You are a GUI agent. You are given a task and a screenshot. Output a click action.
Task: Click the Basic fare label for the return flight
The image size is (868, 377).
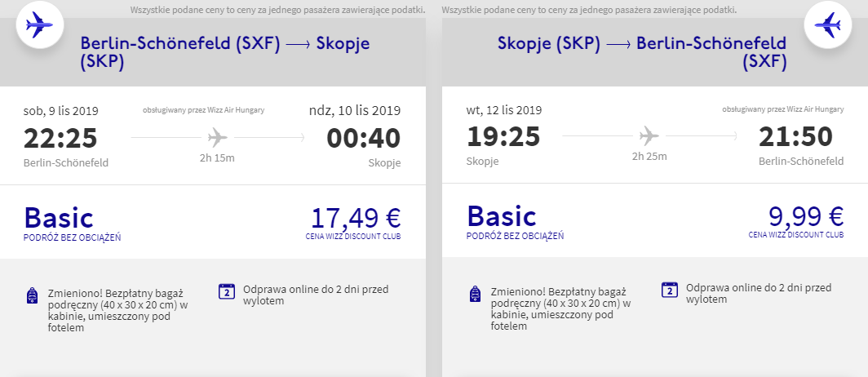[502, 217]
